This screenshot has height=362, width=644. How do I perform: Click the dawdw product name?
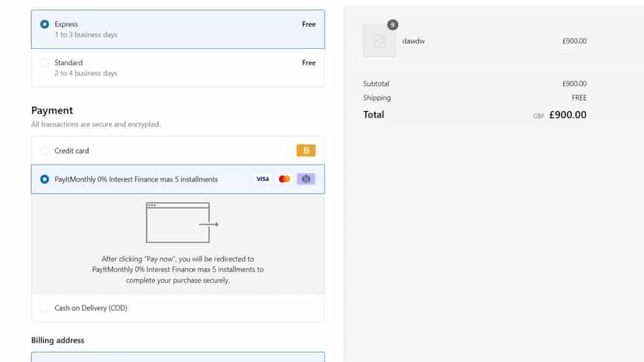coord(414,41)
